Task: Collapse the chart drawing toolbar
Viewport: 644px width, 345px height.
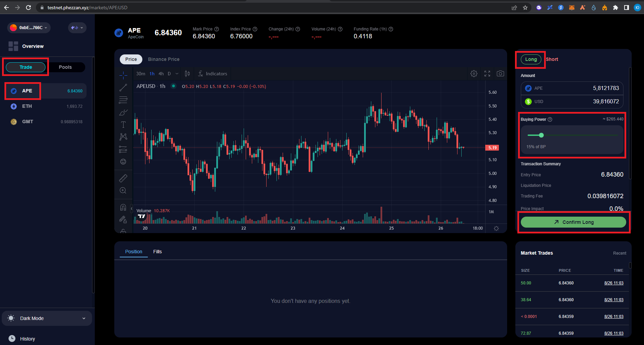Action: coord(131,208)
